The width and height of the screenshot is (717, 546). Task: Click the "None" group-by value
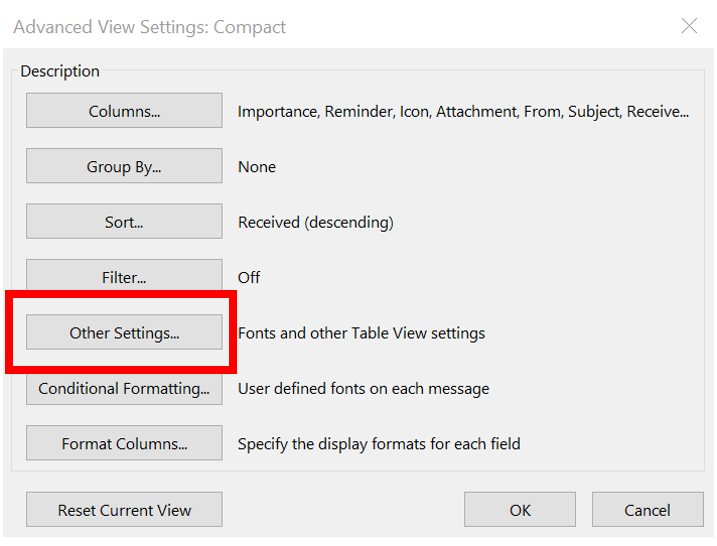pos(257,167)
